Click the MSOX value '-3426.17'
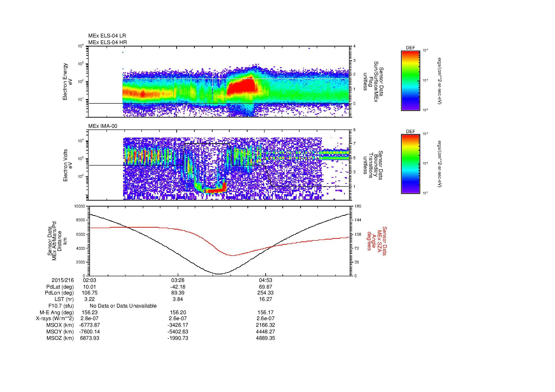Viewport: 555px width, 392px height. tap(178, 325)
